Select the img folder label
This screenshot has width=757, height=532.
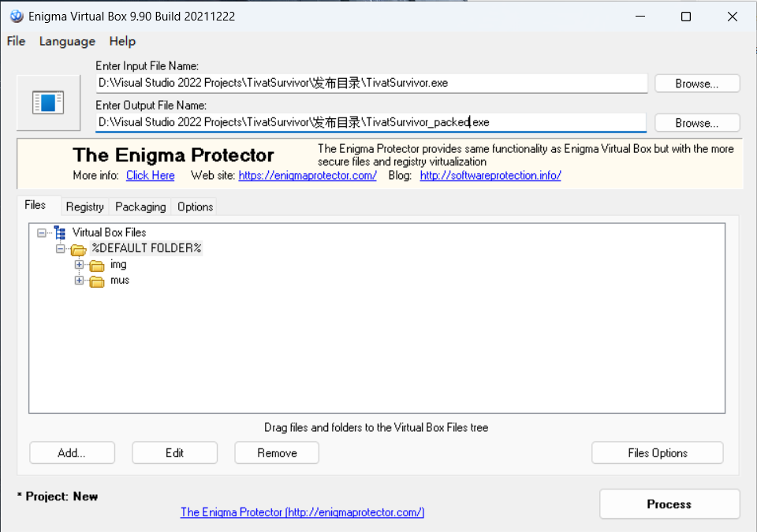click(118, 264)
